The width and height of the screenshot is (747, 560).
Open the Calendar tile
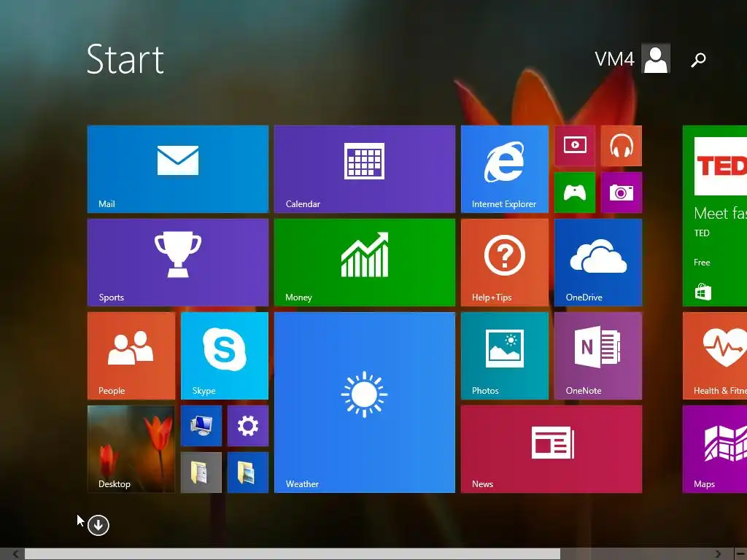365,169
